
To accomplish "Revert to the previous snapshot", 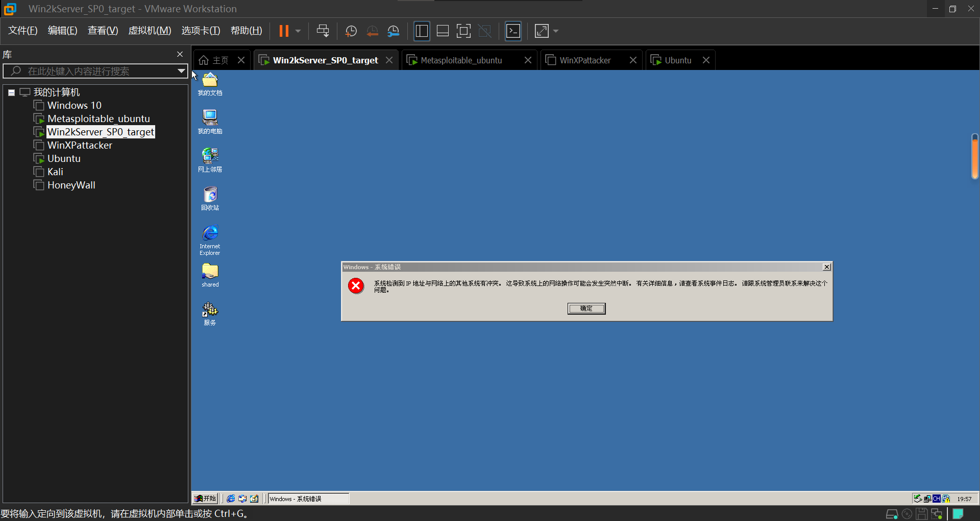I will point(372,31).
